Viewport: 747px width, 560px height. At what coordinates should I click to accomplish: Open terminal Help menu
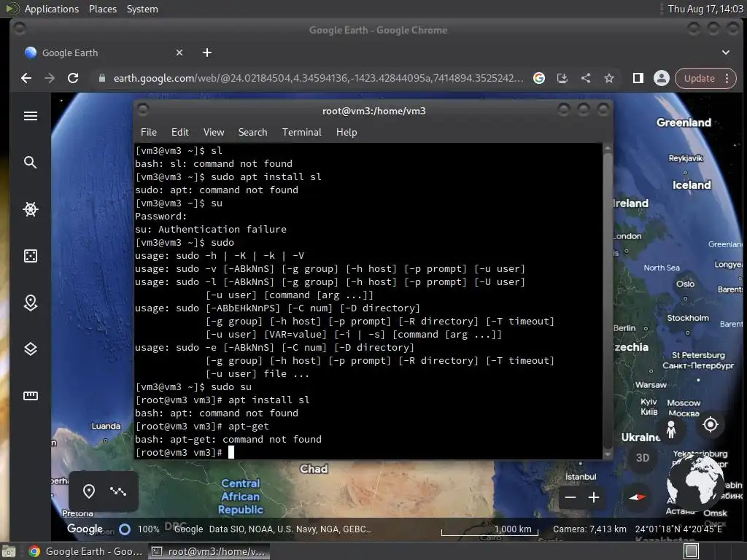tap(347, 133)
